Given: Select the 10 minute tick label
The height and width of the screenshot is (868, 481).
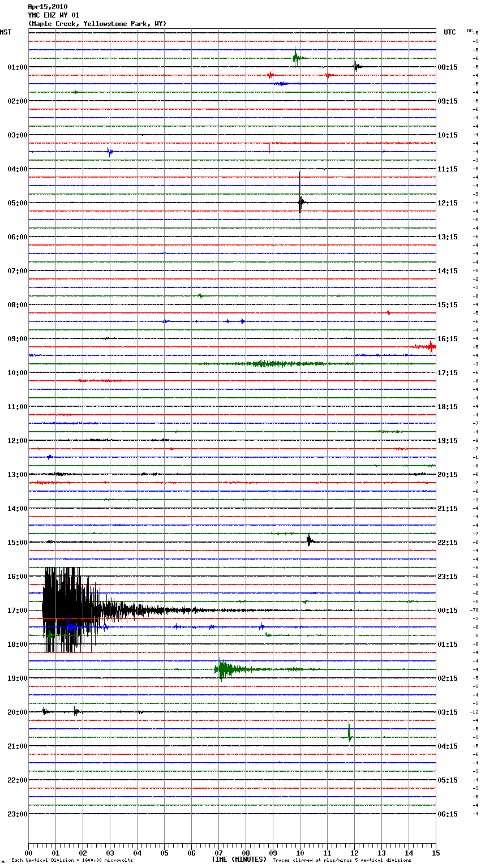Looking at the screenshot, I should coord(300,853).
